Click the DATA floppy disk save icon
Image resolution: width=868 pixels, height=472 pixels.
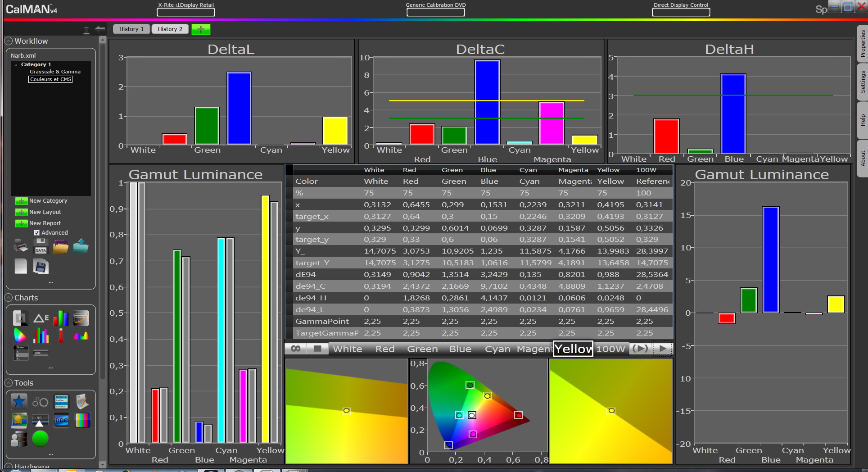[41, 246]
